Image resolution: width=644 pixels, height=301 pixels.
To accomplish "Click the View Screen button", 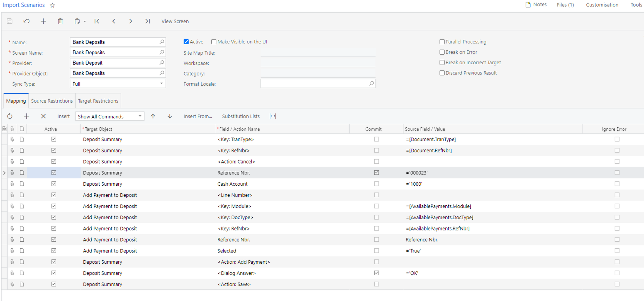I will tap(175, 21).
